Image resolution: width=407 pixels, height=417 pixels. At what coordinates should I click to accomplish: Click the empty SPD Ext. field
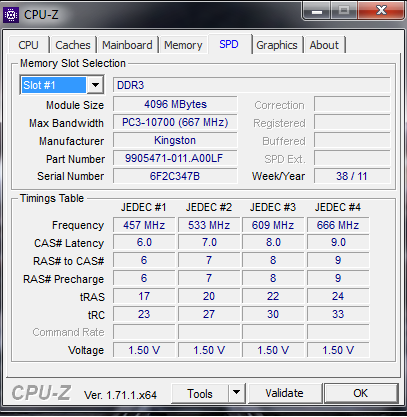tap(352, 158)
